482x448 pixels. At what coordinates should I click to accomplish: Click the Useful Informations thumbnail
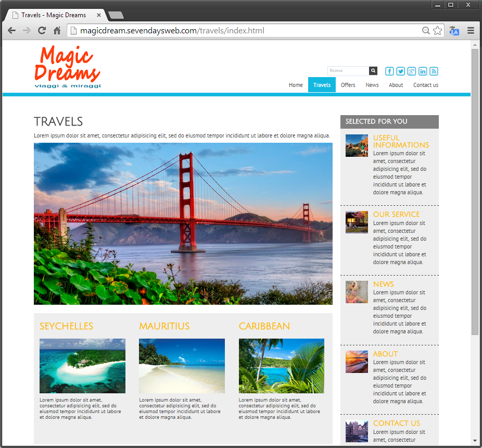(x=357, y=145)
